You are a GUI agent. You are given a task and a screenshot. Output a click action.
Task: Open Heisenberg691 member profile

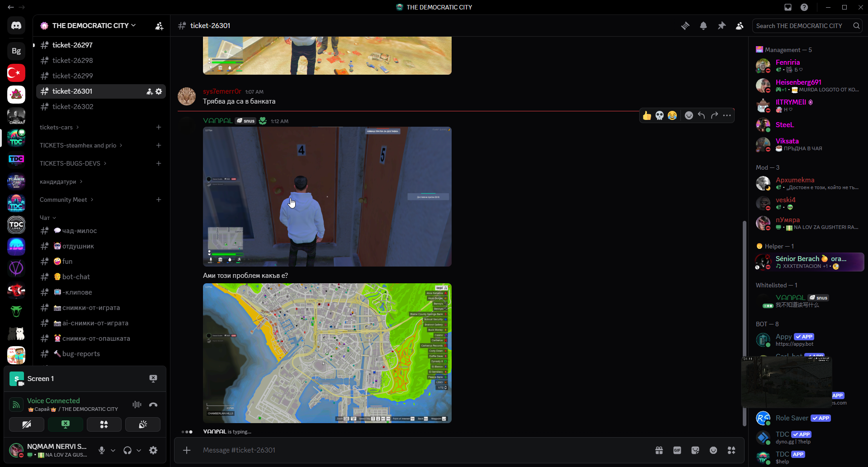point(807,86)
